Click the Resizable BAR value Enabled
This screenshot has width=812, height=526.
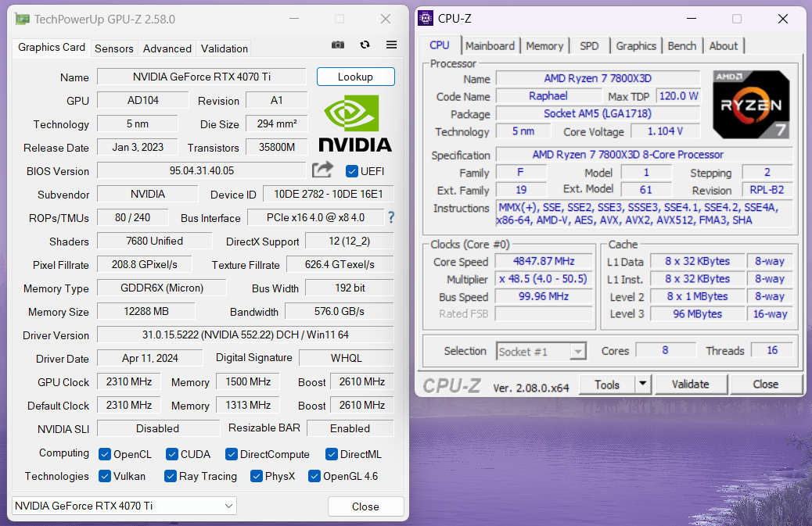pyautogui.click(x=350, y=428)
